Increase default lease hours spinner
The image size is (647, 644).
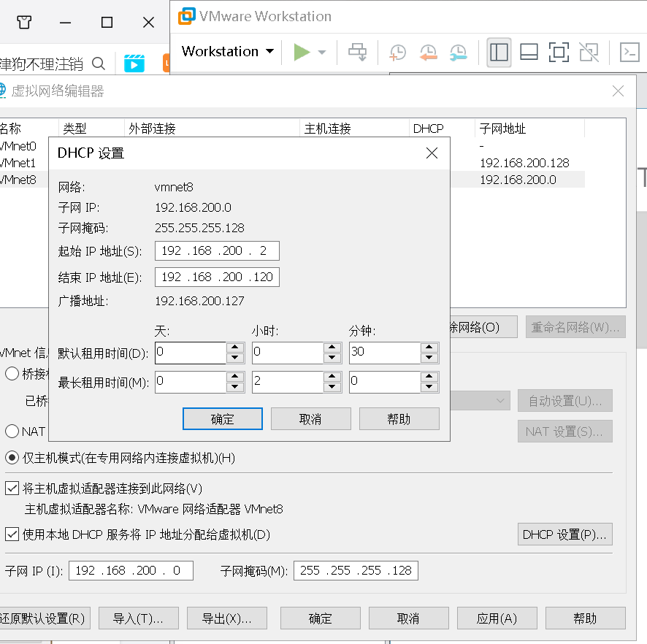coord(332,348)
